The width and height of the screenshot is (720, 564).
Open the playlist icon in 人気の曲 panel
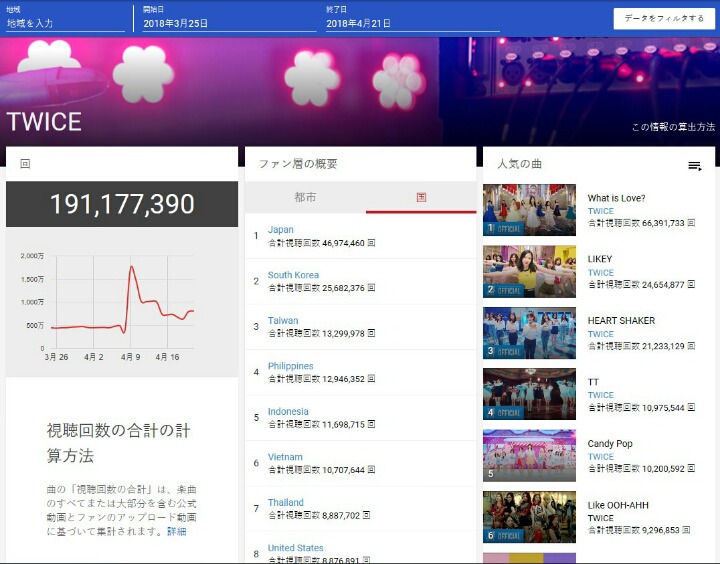[694, 166]
